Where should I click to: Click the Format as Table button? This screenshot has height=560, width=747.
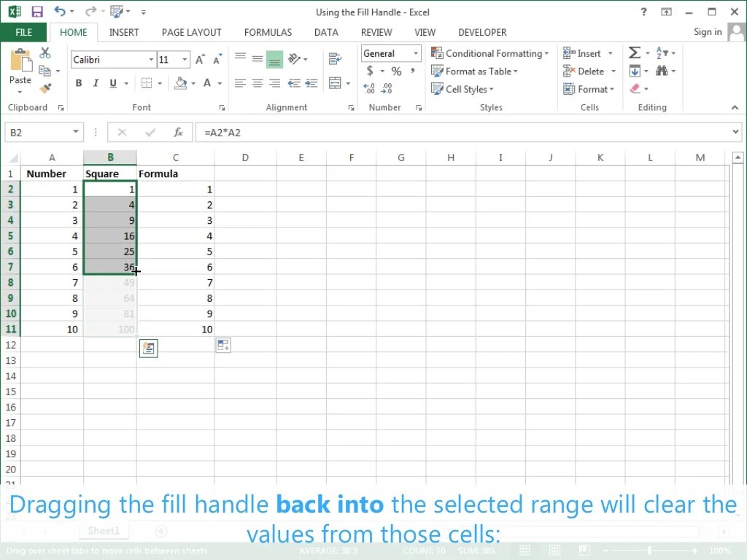[476, 71]
